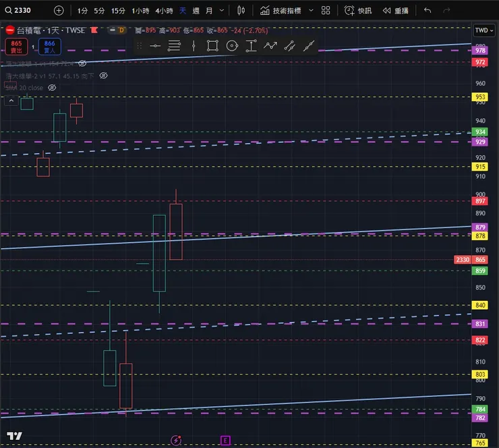499x448 pixels.
Task: Expand more time intervals dropdown
Action: (x=222, y=11)
